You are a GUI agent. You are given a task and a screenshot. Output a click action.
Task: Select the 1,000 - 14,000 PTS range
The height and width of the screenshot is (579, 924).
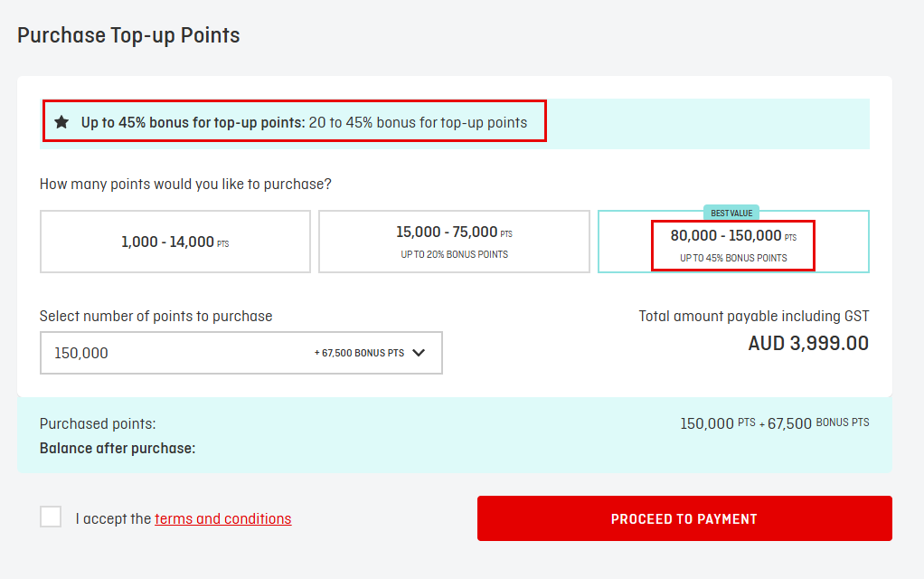(x=175, y=242)
